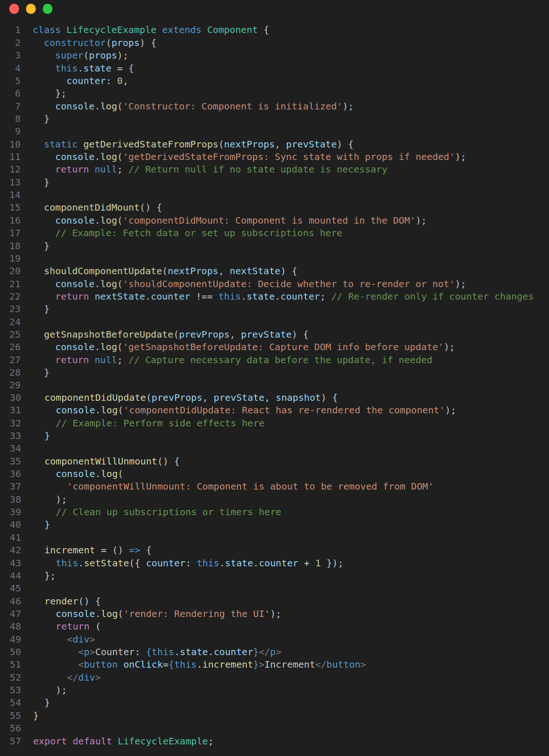Viewport: 549px width, 756px height.
Task: Click string 'render: Rendering the UI'
Action: coord(197,614)
